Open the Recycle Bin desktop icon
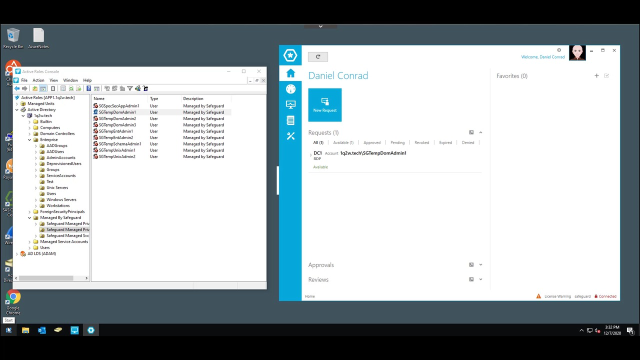640x360 pixels. pos(13,38)
